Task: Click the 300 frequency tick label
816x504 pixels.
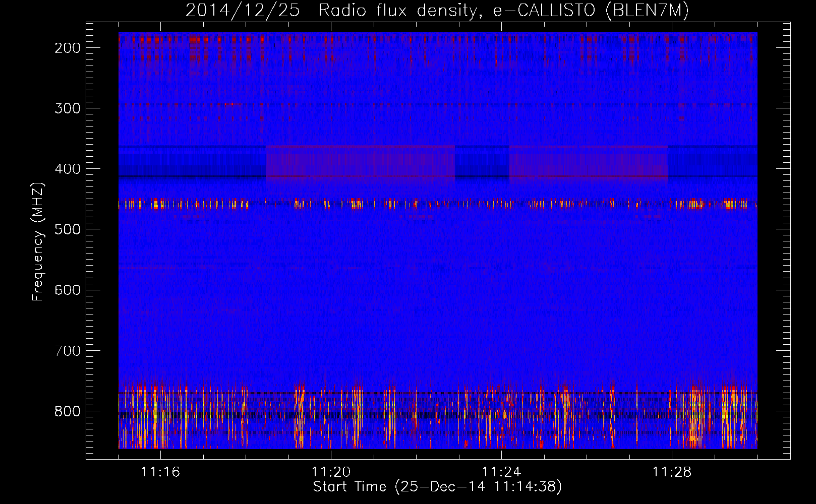Action: (67, 108)
